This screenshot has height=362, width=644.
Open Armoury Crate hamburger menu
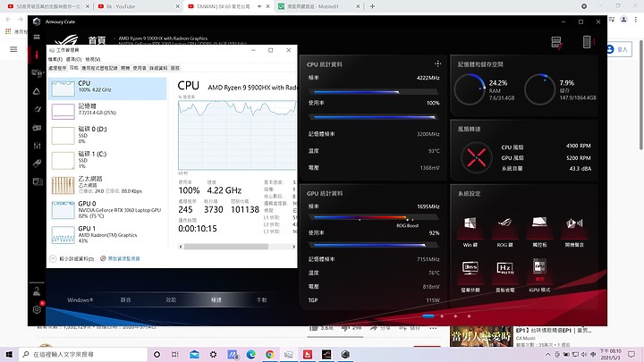click(x=37, y=37)
